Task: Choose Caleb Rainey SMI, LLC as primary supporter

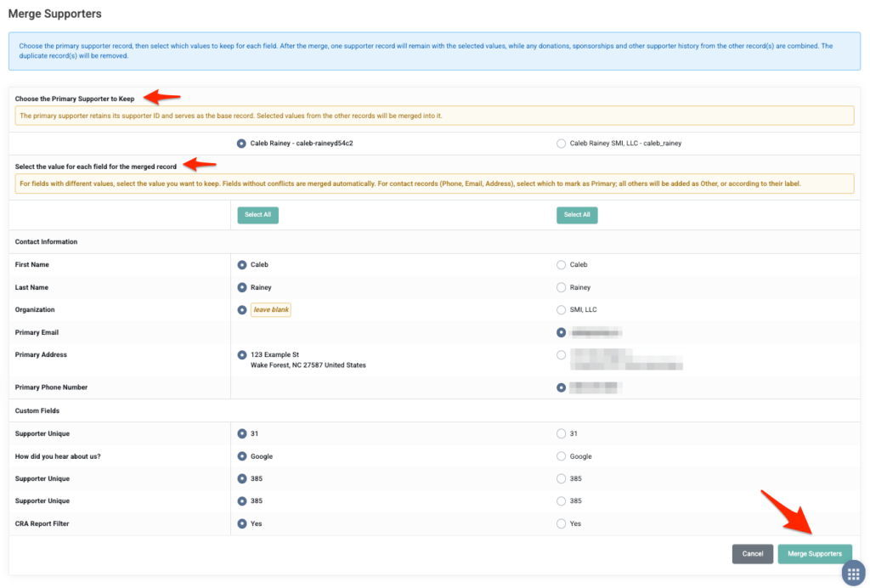Action: [561, 144]
